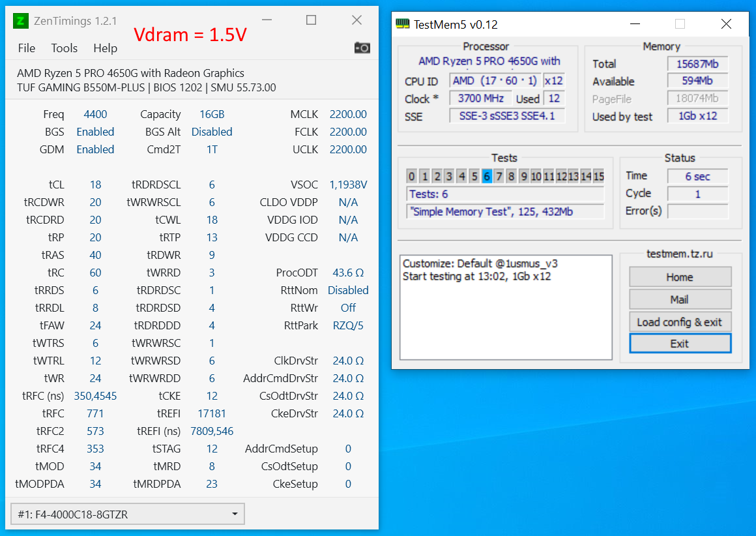The image size is (756, 536).
Task: Click the CkeDrvStr value 24.0 Ω
Action: coord(348,413)
